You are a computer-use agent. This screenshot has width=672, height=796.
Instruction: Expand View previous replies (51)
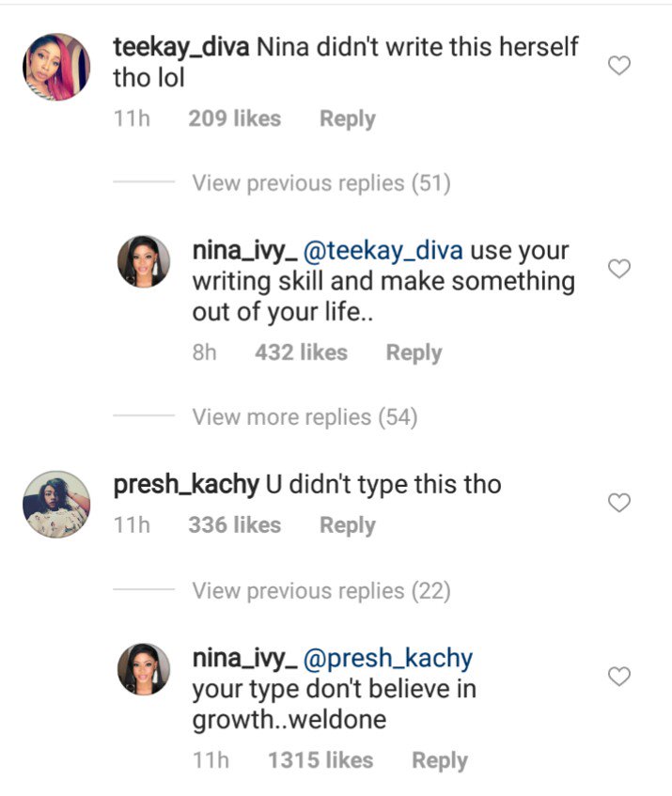pos(321,183)
